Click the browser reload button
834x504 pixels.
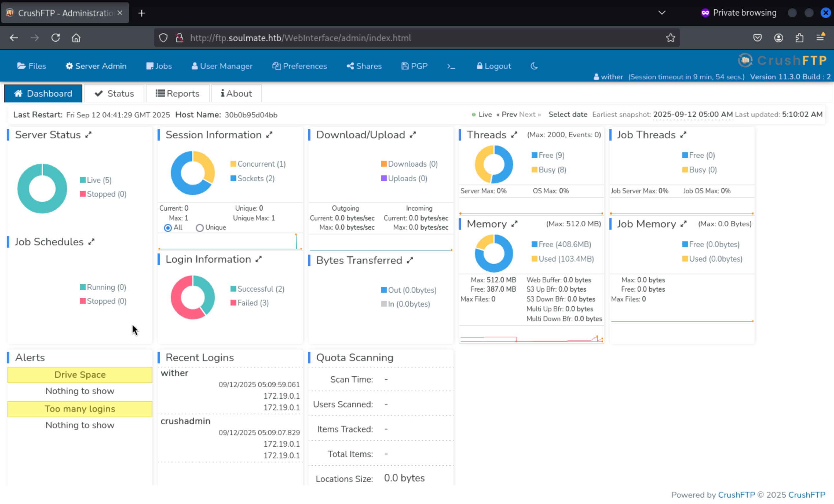coord(56,38)
